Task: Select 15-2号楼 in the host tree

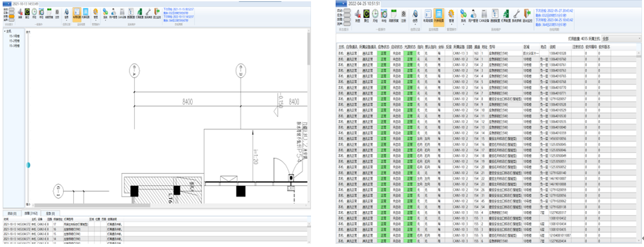Action: pyautogui.click(x=15, y=41)
